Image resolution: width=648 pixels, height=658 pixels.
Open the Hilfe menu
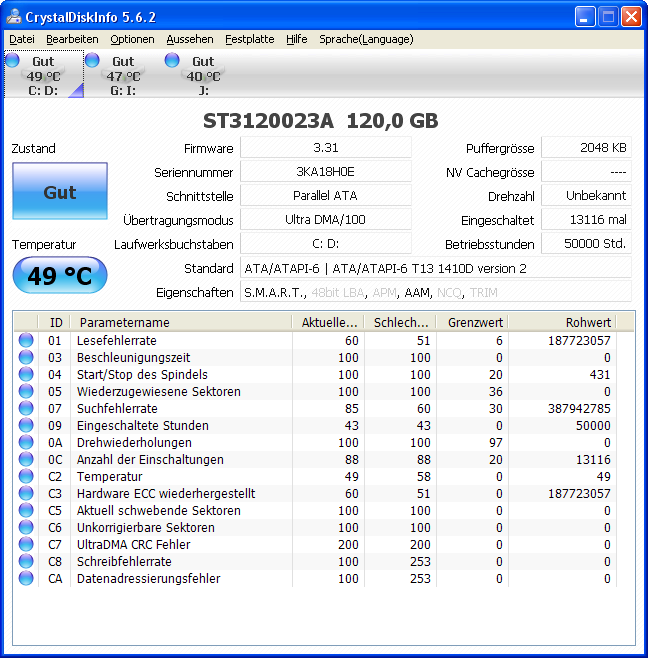coord(297,39)
